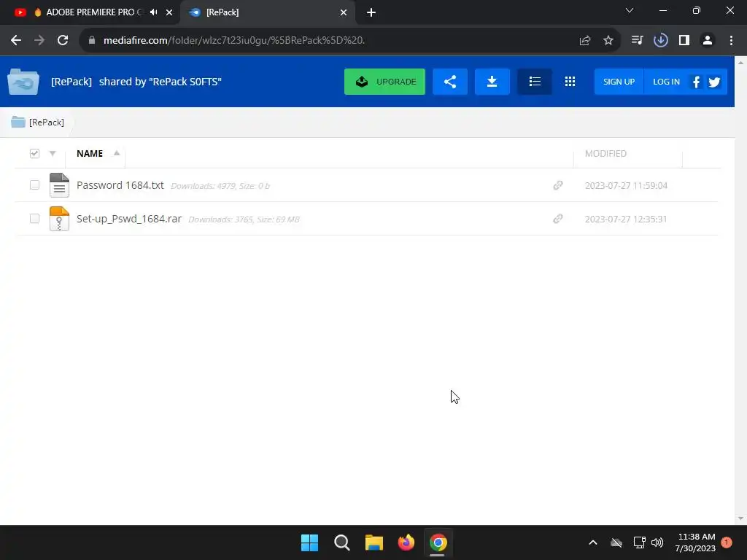Check the box for Set-up_Pswd_1684.rar
This screenshot has width=747, height=560.
34,218
